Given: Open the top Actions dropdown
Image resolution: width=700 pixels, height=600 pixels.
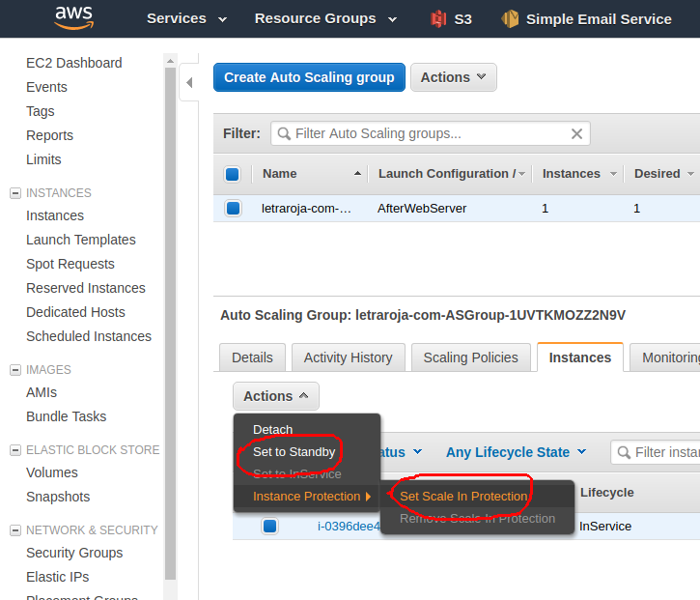Looking at the screenshot, I should pyautogui.click(x=453, y=77).
